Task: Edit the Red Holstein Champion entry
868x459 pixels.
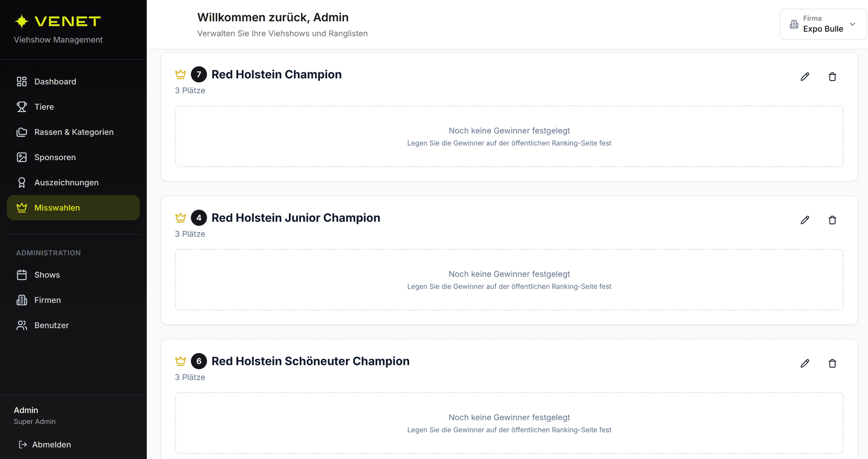Action: coord(805,77)
